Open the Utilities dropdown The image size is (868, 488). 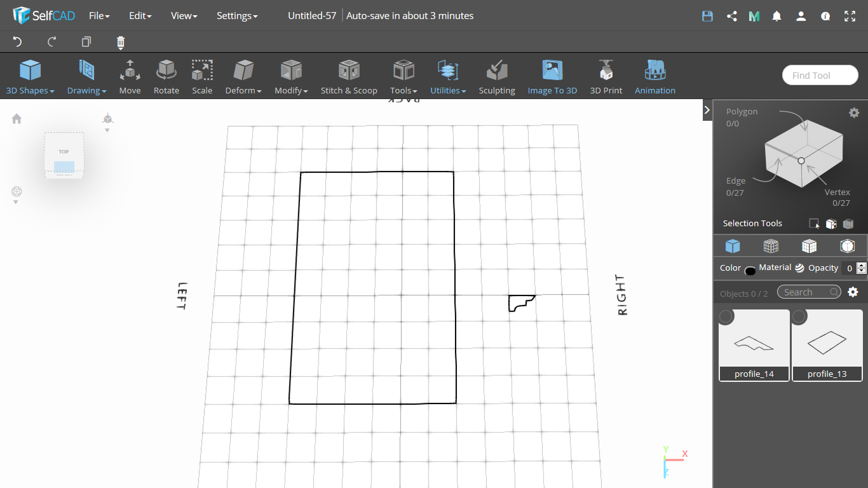point(448,77)
